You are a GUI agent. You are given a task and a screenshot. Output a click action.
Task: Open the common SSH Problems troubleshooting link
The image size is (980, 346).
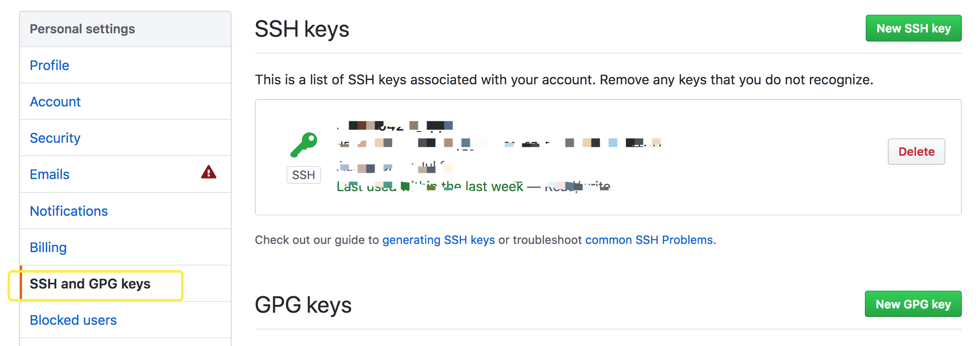point(649,240)
